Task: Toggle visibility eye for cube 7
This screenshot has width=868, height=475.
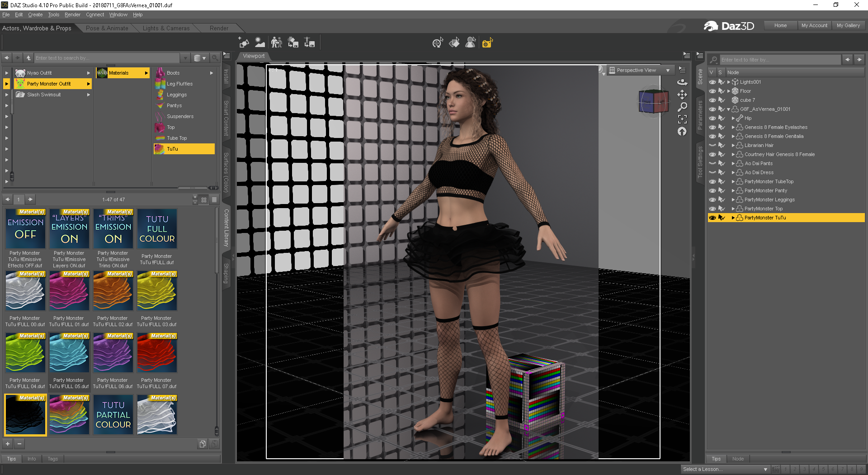Action: click(x=712, y=100)
